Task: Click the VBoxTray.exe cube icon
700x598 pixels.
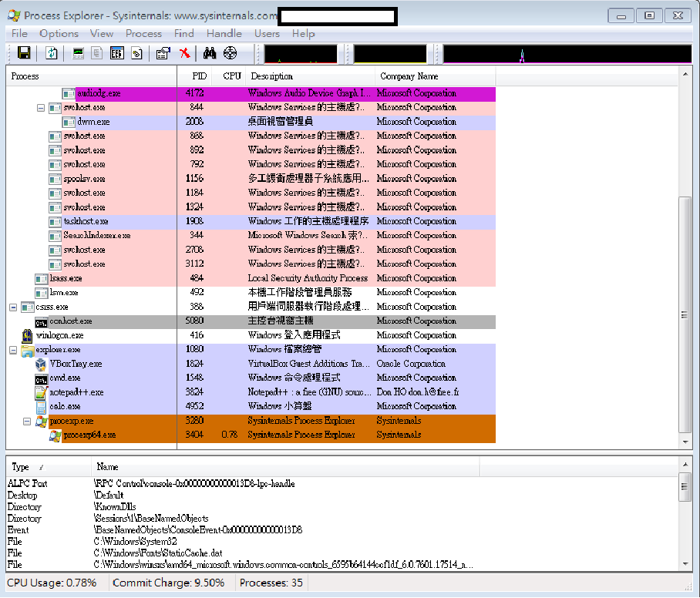Action: click(x=41, y=365)
